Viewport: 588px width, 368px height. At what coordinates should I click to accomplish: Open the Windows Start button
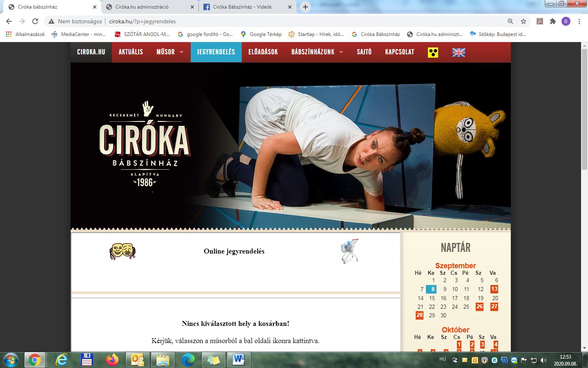(x=11, y=360)
